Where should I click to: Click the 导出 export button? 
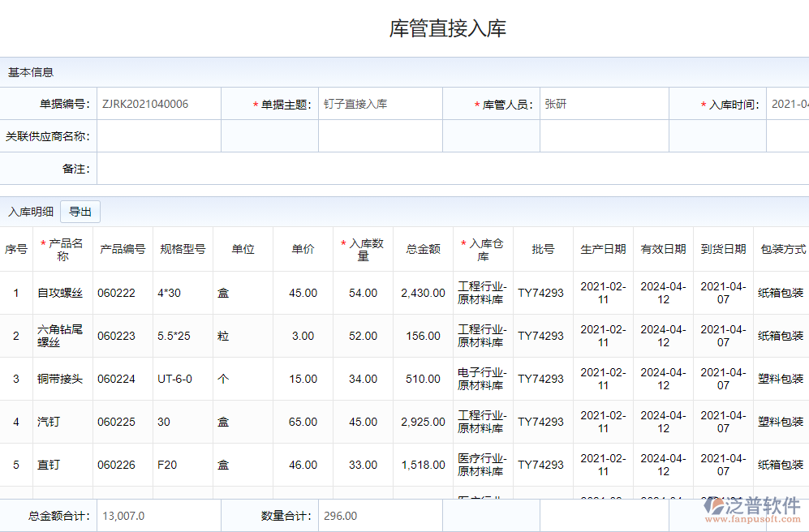(x=80, y=212)
